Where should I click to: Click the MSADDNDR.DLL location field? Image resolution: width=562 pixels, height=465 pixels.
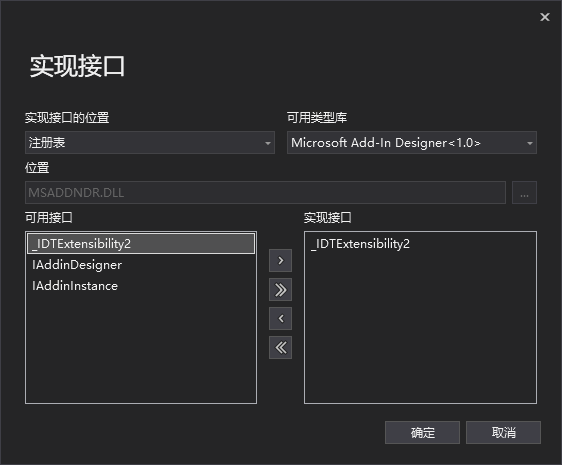click(x=265, y=193)
